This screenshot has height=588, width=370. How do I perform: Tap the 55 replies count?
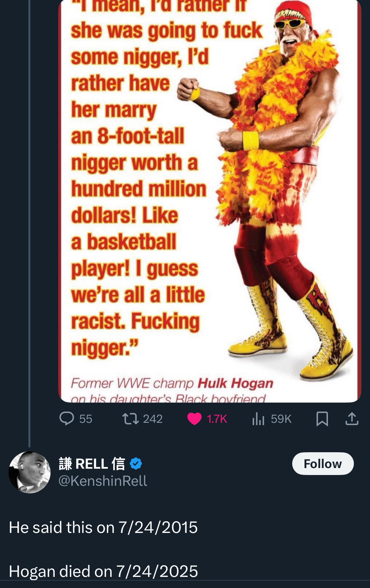86,419
